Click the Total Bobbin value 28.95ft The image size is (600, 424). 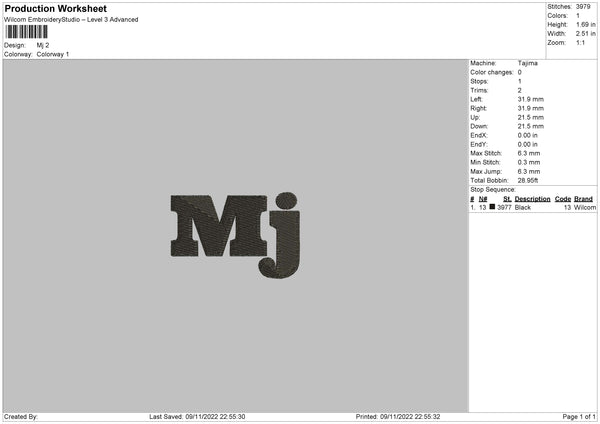click(x=528, y=180)
